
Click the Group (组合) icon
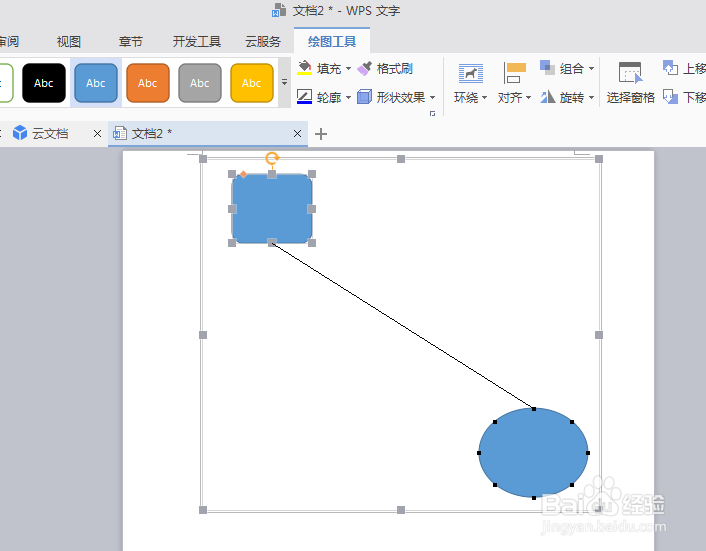548,68
